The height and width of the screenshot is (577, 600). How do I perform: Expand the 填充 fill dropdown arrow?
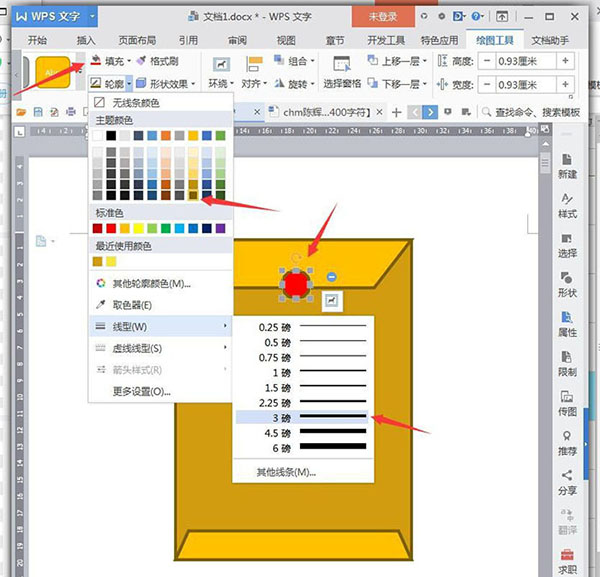coord(129,61)
